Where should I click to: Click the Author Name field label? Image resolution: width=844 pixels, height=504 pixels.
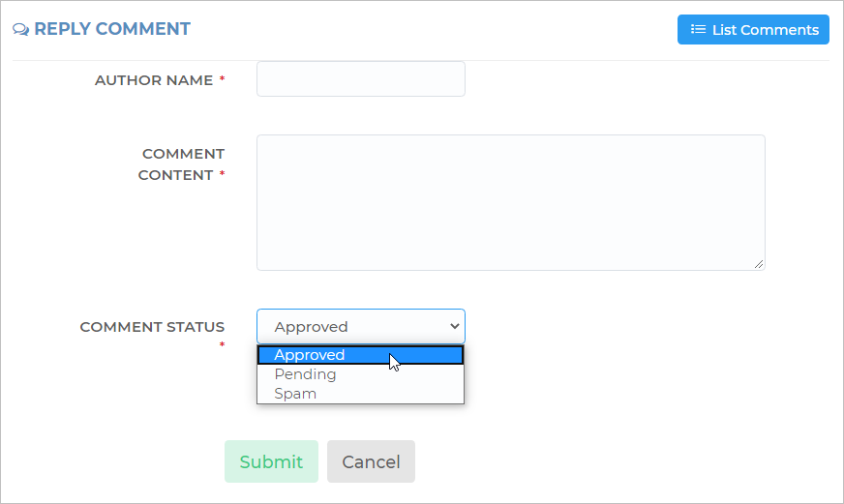point(154,80)
